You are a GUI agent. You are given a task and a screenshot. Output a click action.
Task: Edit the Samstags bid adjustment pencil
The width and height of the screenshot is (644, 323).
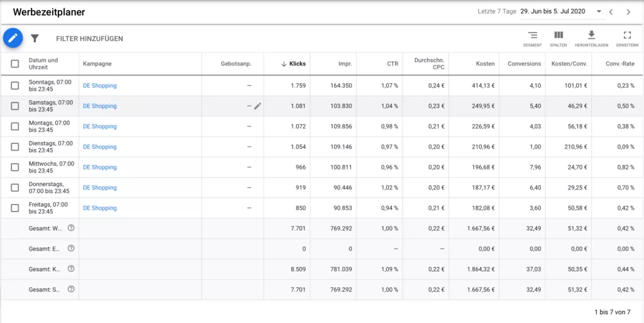point(257,106)
